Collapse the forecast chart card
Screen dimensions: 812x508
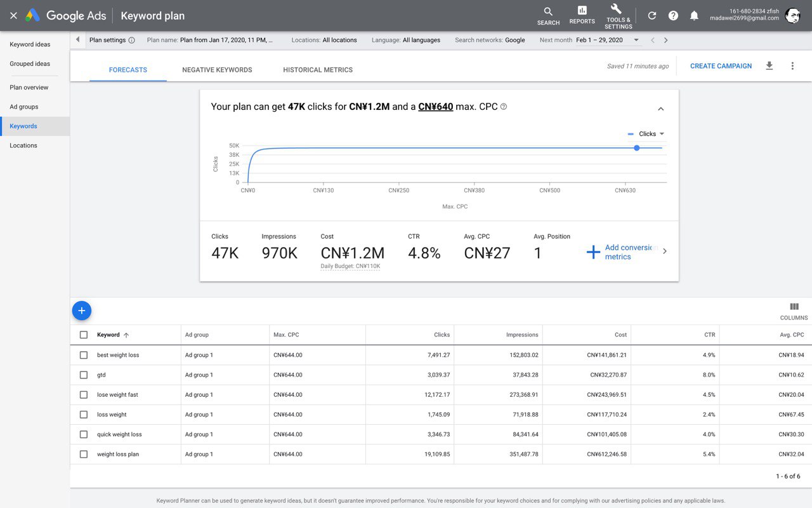pos(660,109)
